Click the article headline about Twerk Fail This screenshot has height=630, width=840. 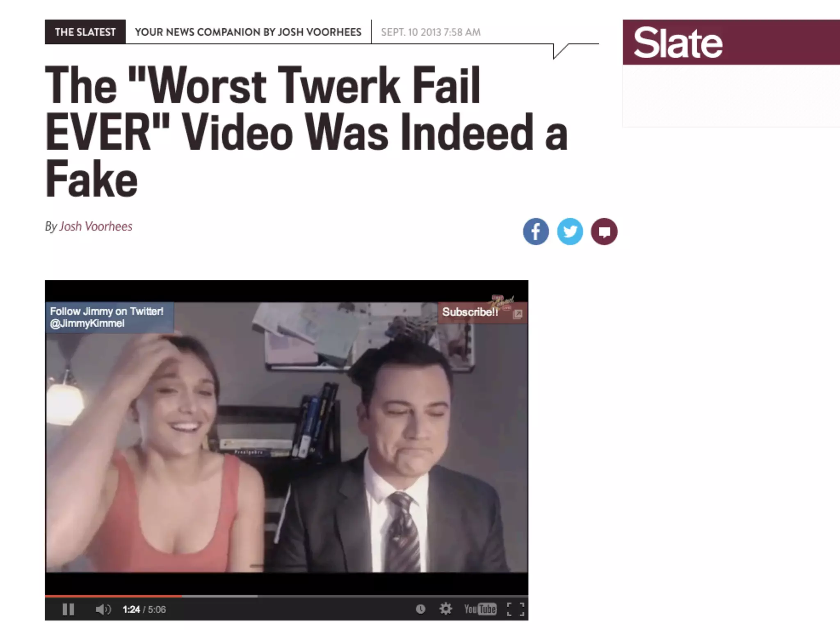(306, 132)
